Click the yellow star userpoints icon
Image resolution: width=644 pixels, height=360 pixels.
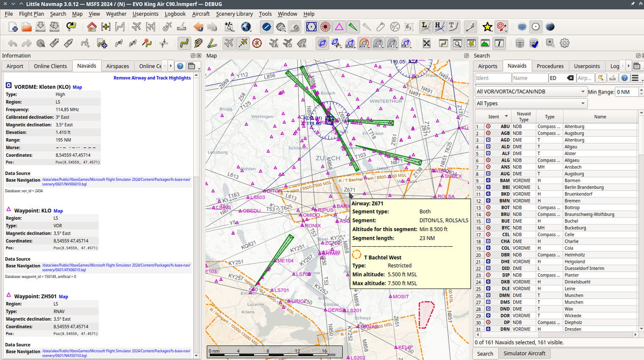coord(487,27)
